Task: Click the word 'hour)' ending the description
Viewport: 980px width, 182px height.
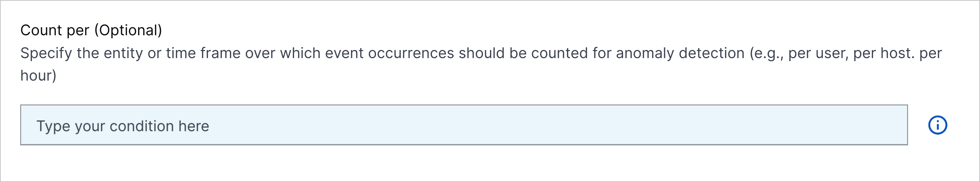Action: click(x=38, y=76)
